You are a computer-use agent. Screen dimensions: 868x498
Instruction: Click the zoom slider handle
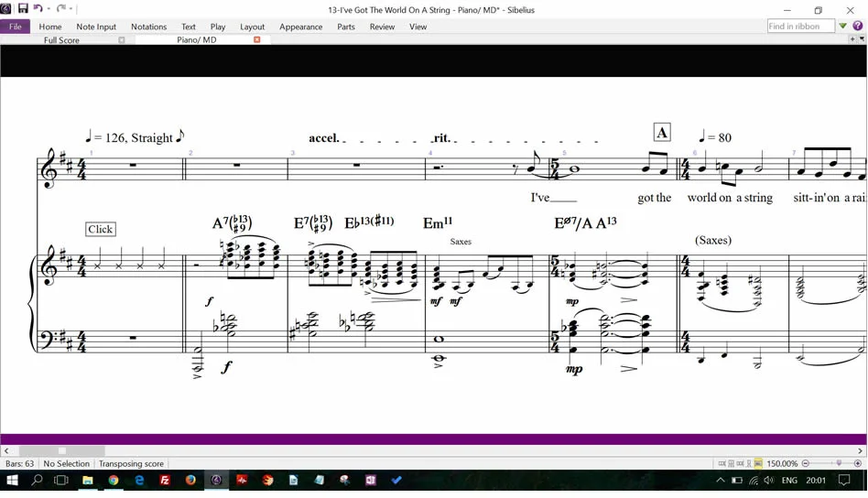tap(839, 463)
